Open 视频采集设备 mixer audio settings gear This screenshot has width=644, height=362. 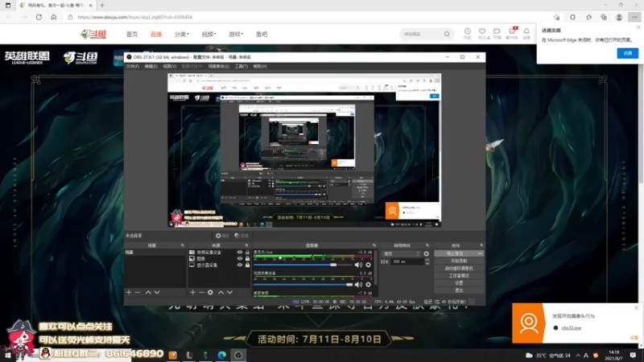coord(368,285)
